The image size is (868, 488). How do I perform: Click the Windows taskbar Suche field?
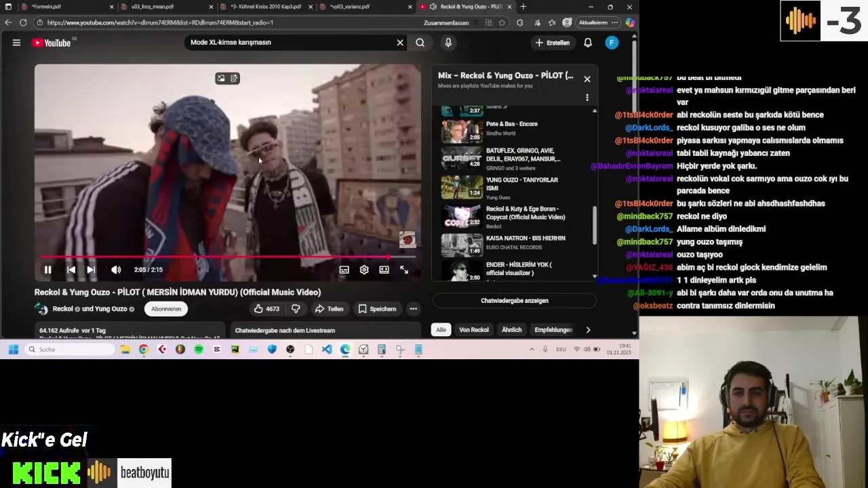coord(69,350)
